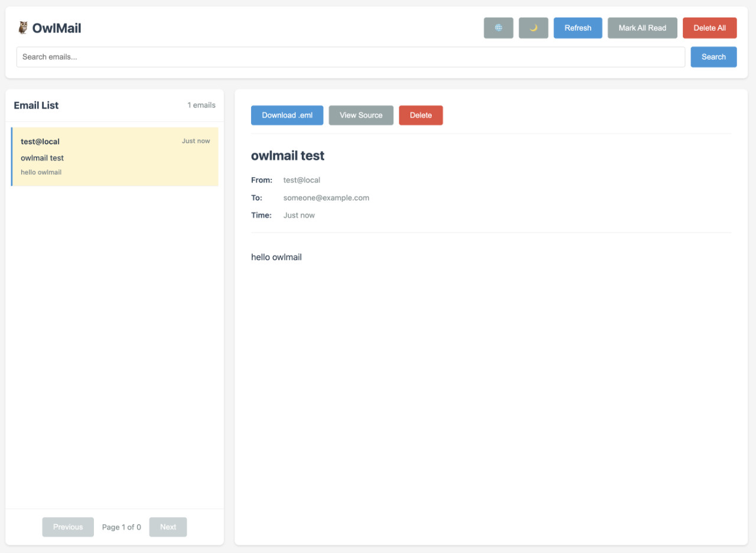
Task: Click the globe language icon button
Action: 498,28
